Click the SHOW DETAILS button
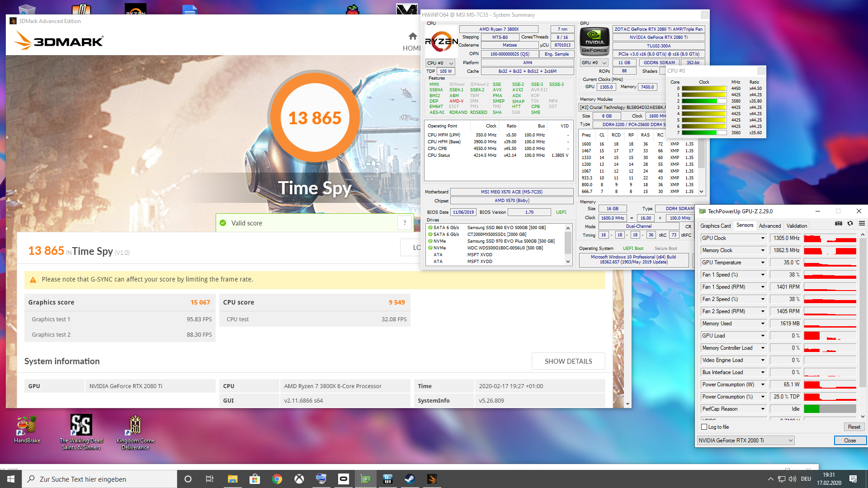This screenshot has height=488, width=868. pos(568,361)
